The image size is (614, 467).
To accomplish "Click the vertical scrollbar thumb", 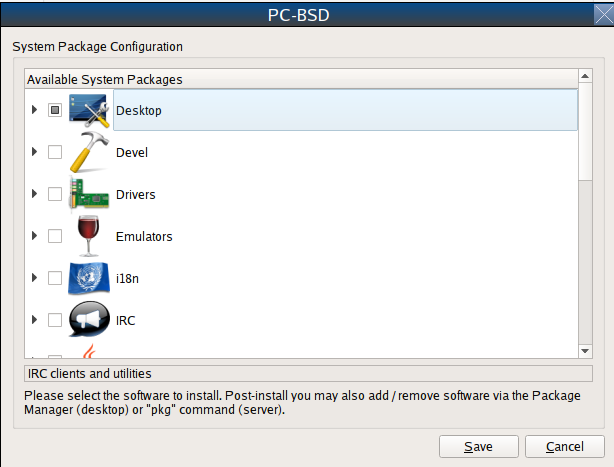I will click(x=585, y=132).
